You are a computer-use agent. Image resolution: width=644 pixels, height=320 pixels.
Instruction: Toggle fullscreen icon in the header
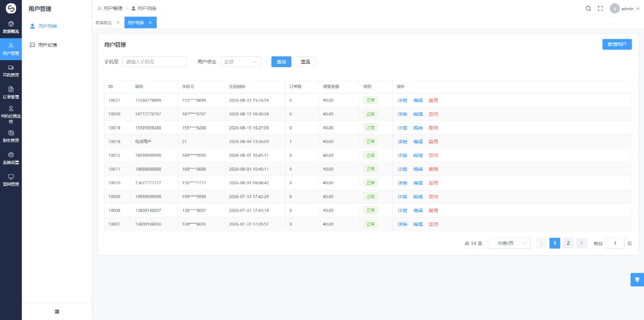pos(601,9)
